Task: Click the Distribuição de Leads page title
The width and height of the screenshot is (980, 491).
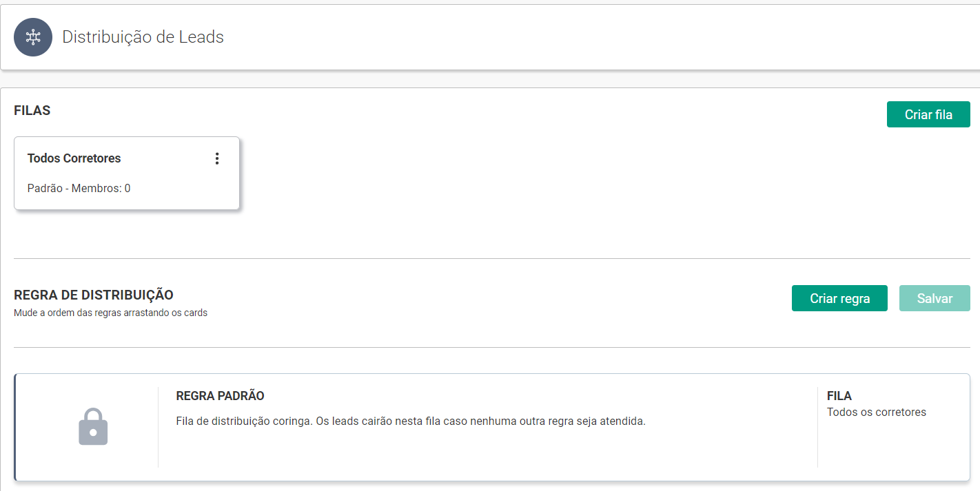Action: [x=143, y=37]
